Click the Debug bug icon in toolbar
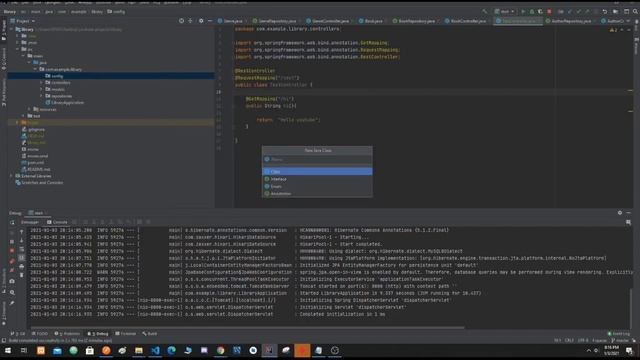The height and width of the screenshot is (360, 640). [531, 11]
